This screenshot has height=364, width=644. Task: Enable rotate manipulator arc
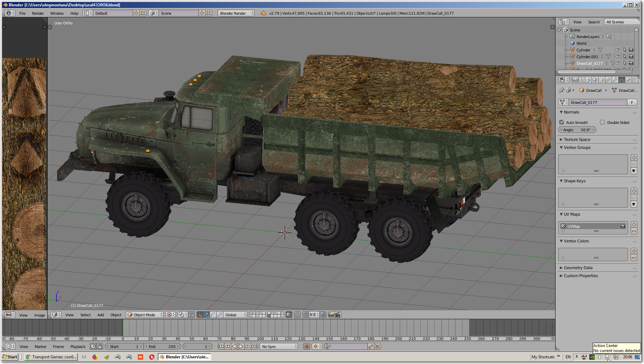point(213,315)
